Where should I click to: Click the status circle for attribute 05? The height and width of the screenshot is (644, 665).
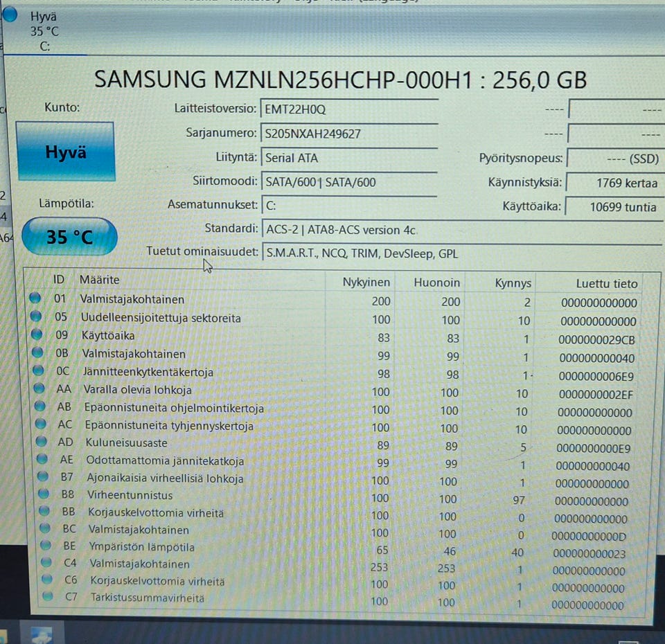(36, 316)
